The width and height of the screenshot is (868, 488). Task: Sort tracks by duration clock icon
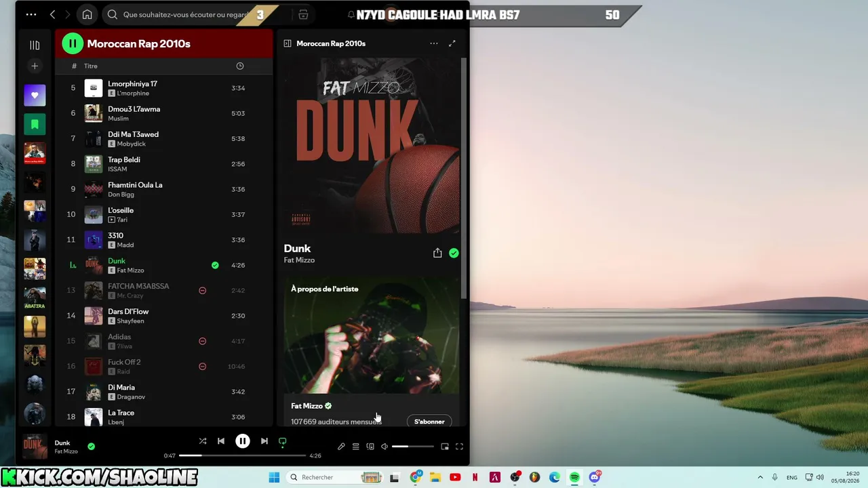coord(239,66)
